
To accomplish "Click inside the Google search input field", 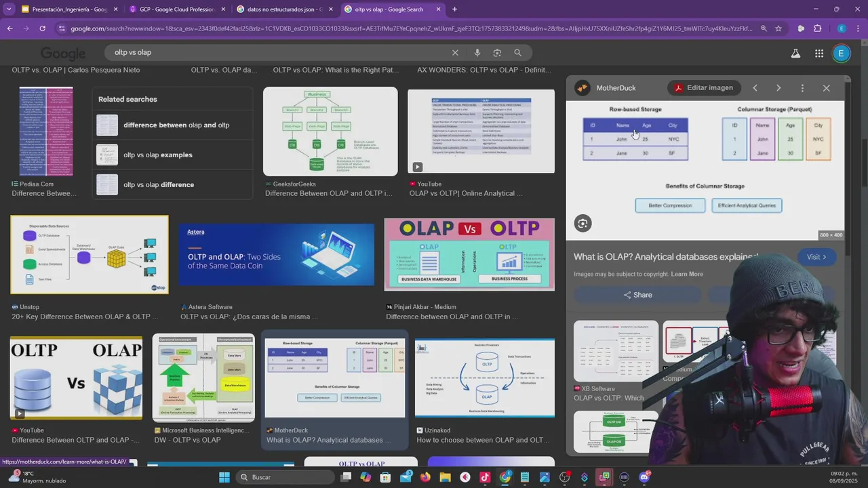I will (278, 53).
